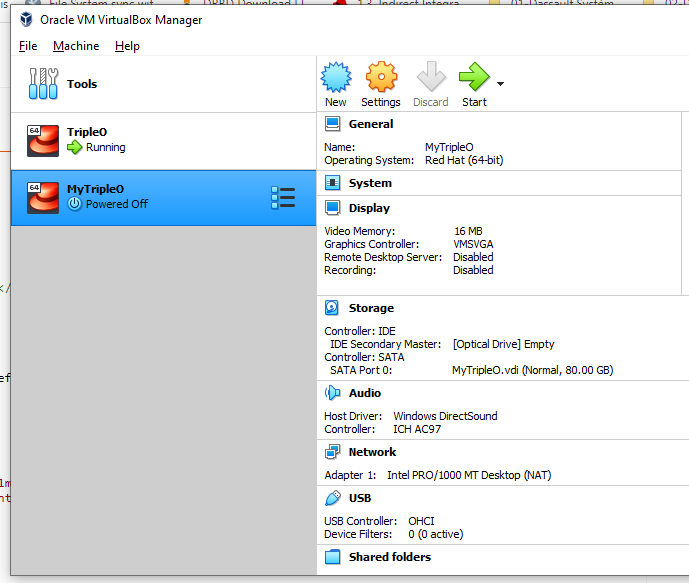
Task: Open Settings gear icon in toolbar
Action: pyautogui.click(x=381, y=77)
